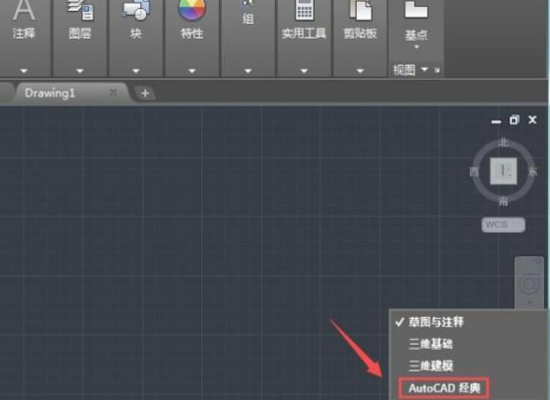
Task: Click 南 on the ViewCube compass
Action: pos(504,201)
